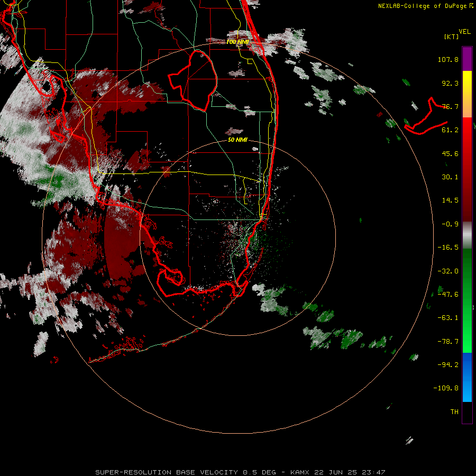Click the -94.2 velocity scale value
The height and width of the screenshot is (476, 476).
click(x=448, y=365)
